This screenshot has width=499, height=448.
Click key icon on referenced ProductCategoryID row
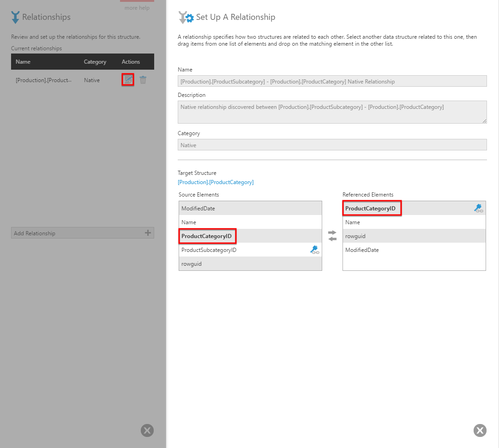pos(479,209)
